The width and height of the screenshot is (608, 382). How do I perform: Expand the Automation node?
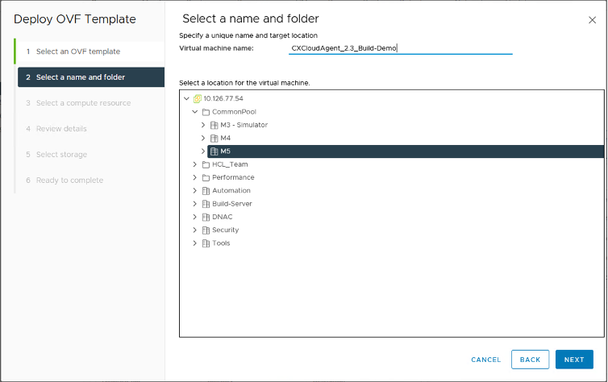click(x=195, y=190)
